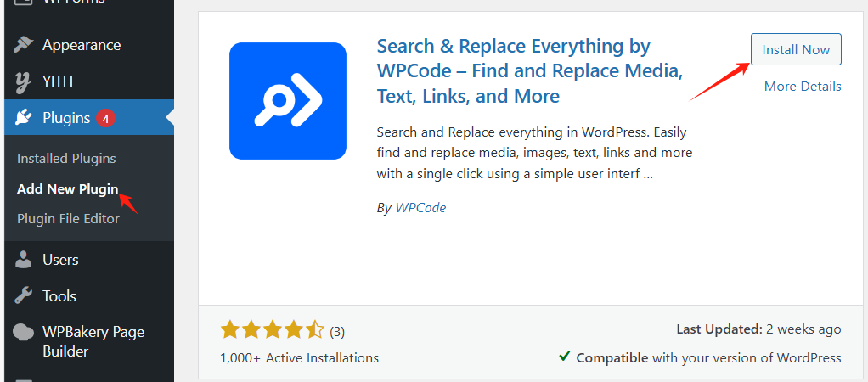Click the plugin description paragraph

point(534,154)
